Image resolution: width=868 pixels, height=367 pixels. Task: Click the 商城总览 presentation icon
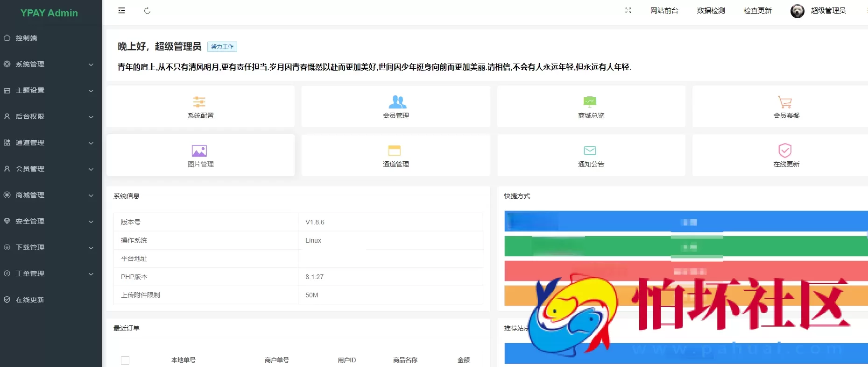590,101
